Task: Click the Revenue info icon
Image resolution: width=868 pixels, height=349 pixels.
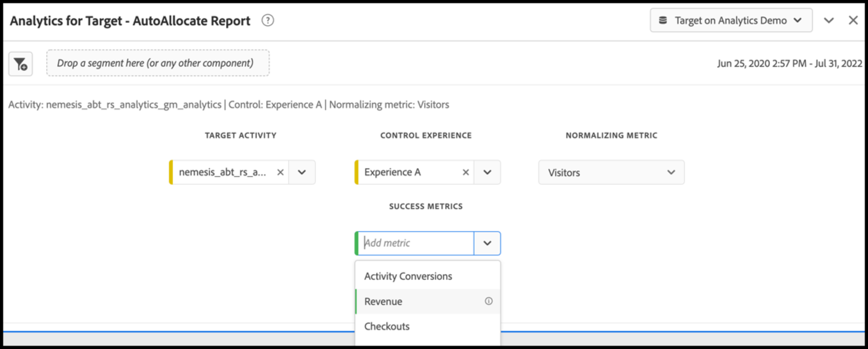Action: tap(488, 301)
